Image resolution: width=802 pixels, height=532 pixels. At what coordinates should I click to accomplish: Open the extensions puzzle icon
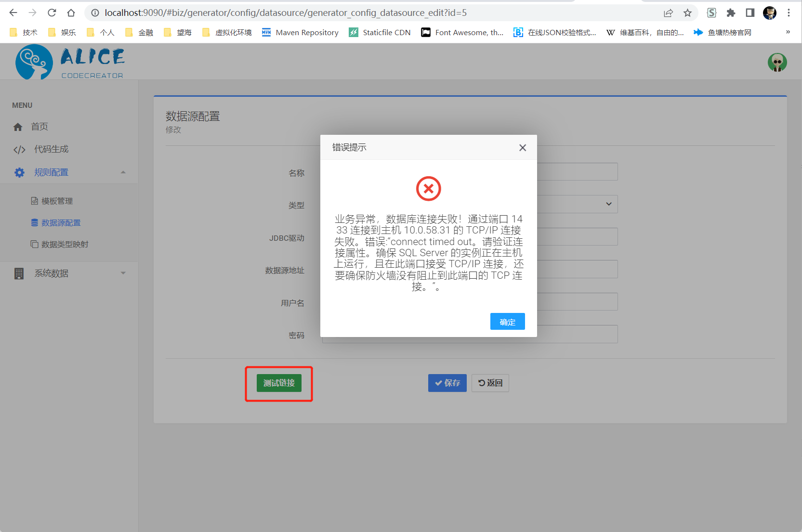coord(731,13)
